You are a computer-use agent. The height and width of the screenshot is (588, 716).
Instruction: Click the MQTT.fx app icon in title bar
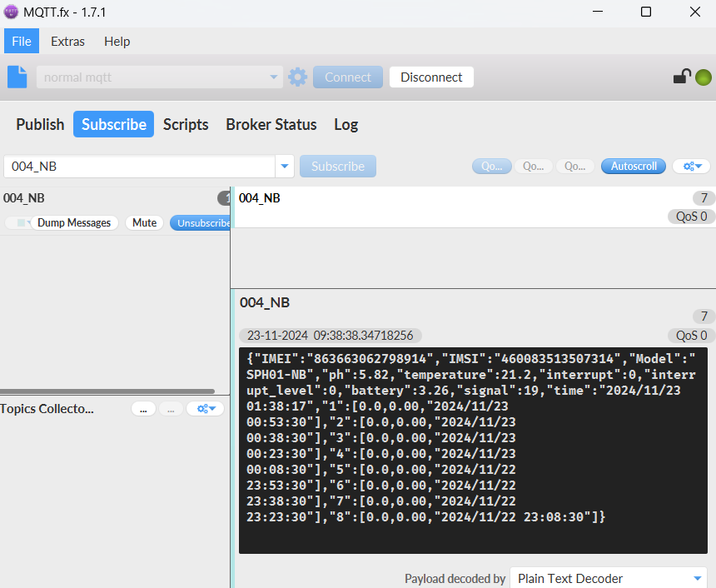(x=11, y=12)
